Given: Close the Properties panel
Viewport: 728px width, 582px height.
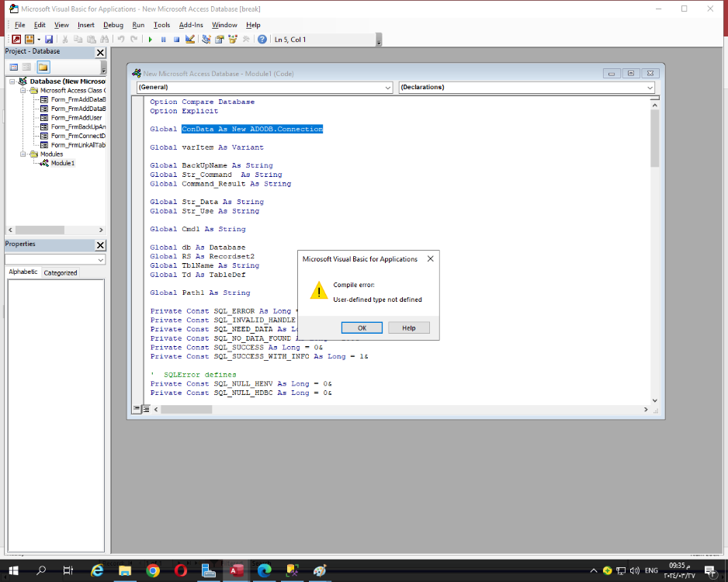Looking at the screenshot, I should click(x=100, y=245).
